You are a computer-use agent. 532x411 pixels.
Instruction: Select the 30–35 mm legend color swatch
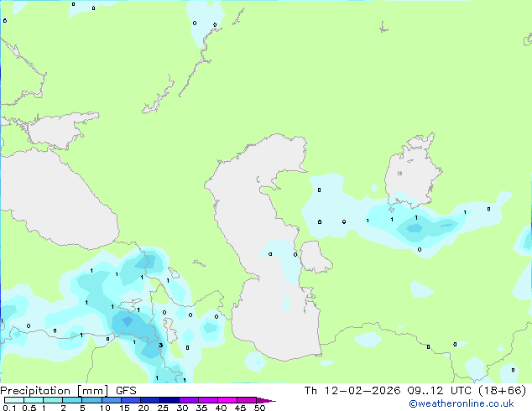(189, 400)
